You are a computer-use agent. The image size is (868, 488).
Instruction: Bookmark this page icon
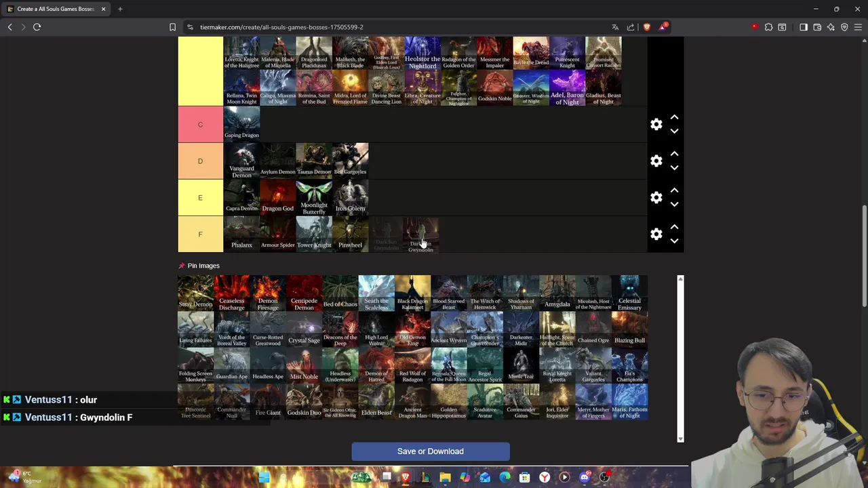click(172, 27)
